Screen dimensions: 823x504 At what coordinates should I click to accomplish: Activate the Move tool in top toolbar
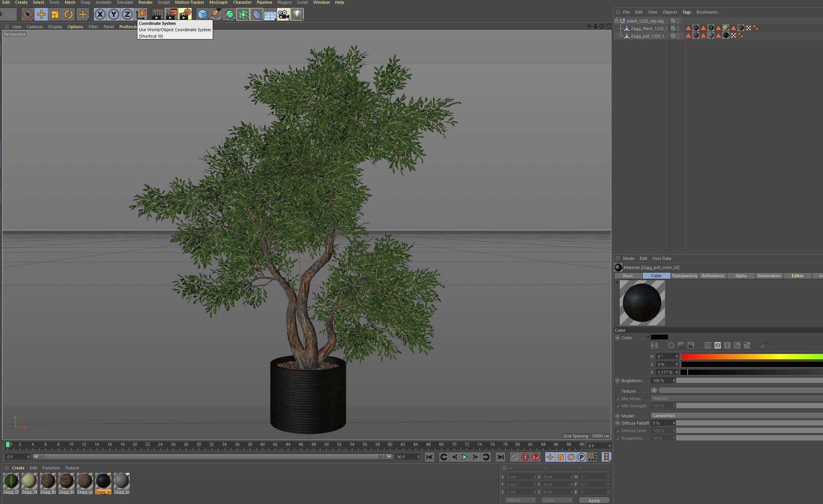41,15
